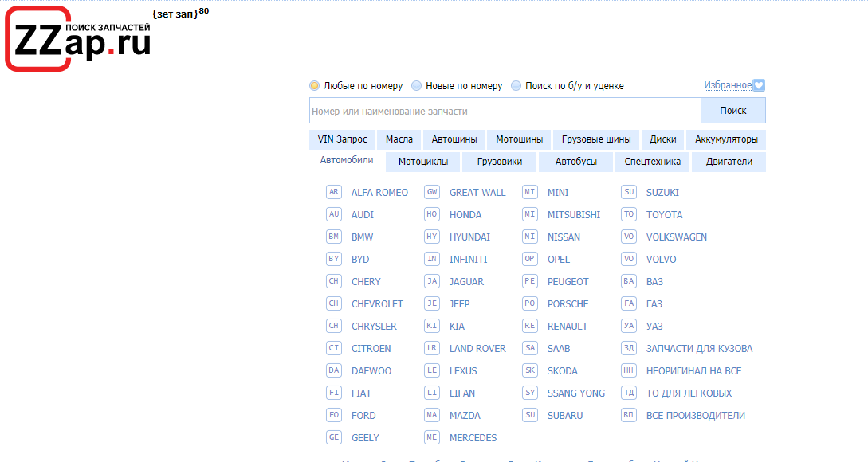Open the Мотошины tab

(x=519, y=139)
